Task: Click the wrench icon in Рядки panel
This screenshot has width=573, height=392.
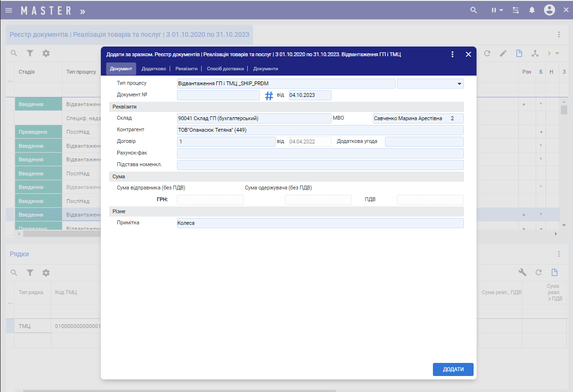Action: coord(523,272)
